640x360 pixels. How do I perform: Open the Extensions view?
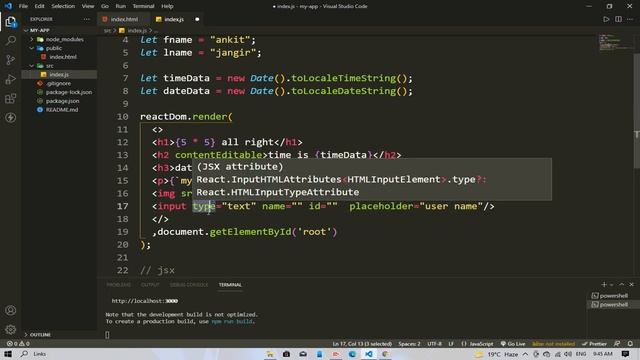tap(11, 98)
